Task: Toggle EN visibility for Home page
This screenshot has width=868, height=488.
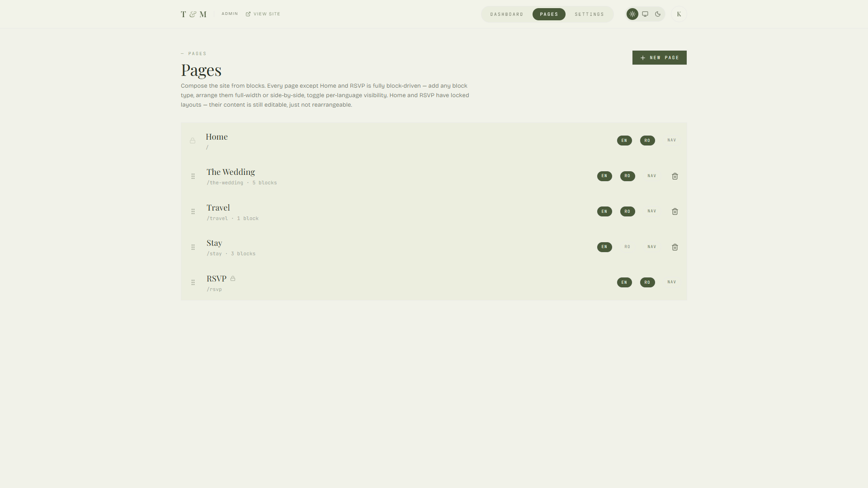Action: pyautogui.click(x=624, y=141)
